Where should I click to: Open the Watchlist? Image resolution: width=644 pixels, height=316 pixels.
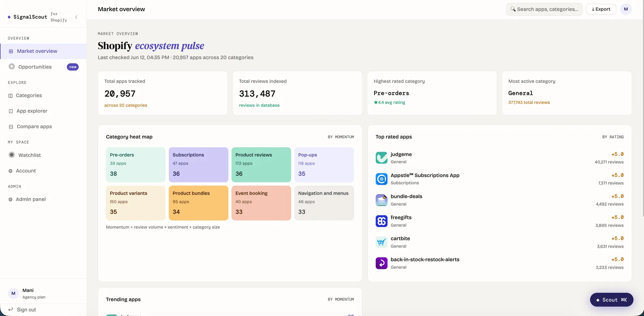[x=43, y=155]
